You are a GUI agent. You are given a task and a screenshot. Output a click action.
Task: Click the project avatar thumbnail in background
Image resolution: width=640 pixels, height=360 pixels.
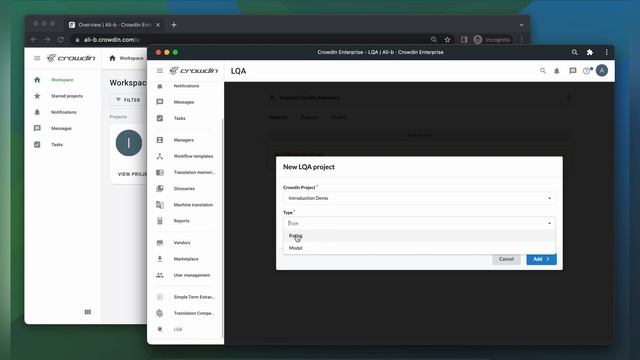(x=129, y=143)
